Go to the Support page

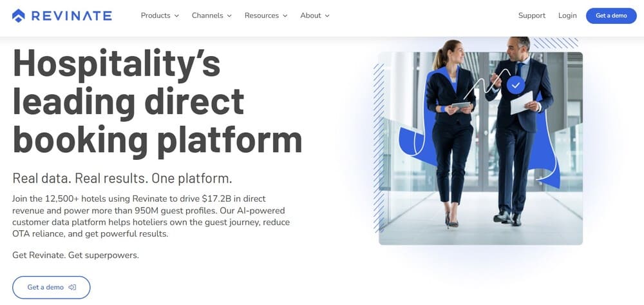click(532, 15)
